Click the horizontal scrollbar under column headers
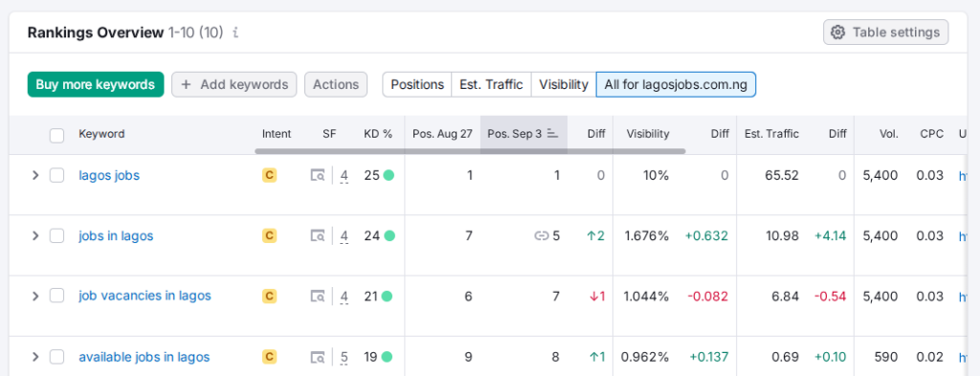 coord(470,151)
